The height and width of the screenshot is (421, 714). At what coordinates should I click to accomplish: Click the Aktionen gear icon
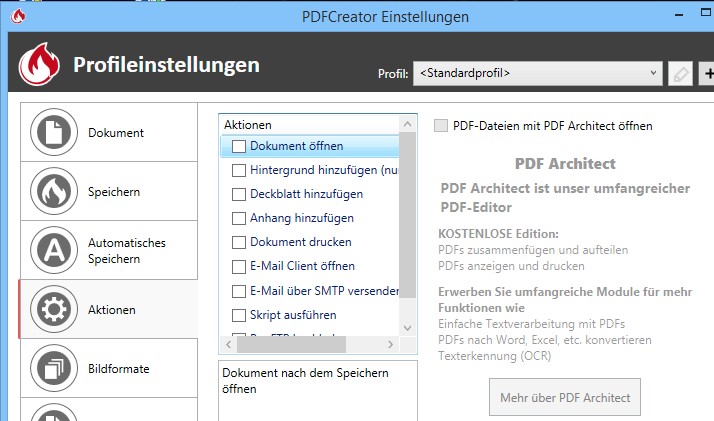click(x=56, y=310)
